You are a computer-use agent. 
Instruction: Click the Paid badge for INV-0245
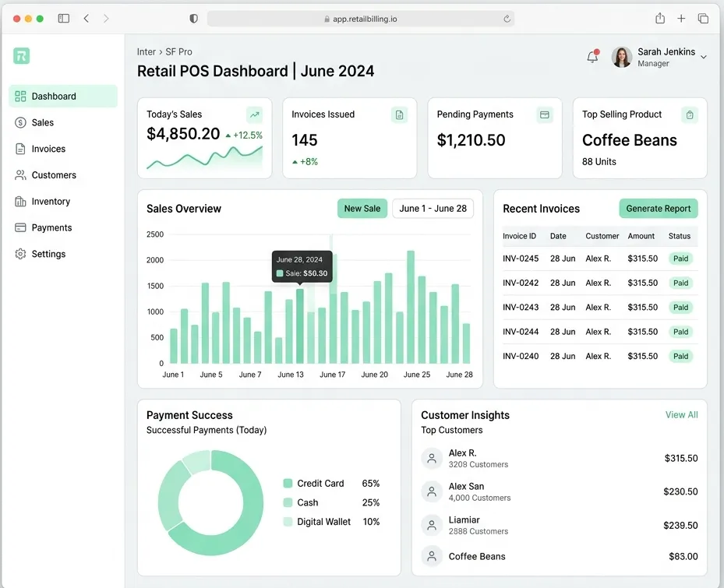[680, 259]
